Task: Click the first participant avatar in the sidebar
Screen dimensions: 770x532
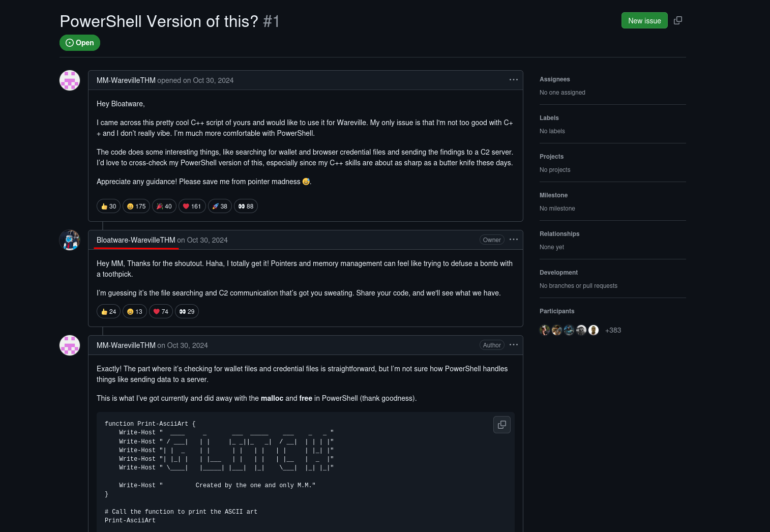Action: (x=545, y=330)
